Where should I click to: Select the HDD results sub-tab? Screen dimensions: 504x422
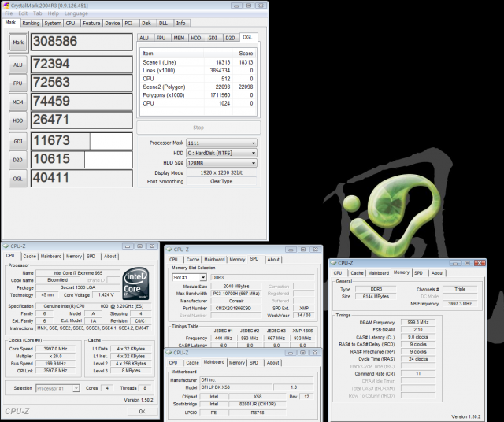(196, 38)
